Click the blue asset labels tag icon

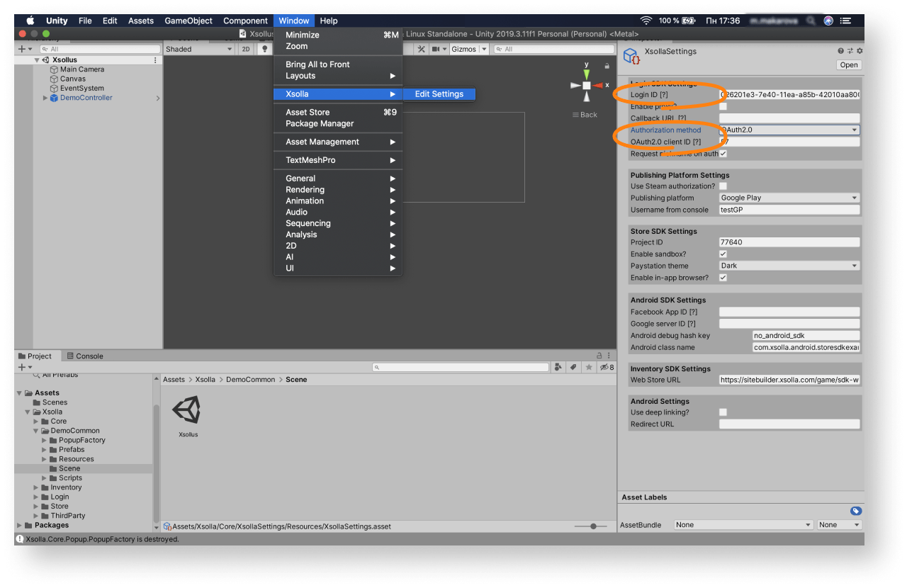[855, 511]
